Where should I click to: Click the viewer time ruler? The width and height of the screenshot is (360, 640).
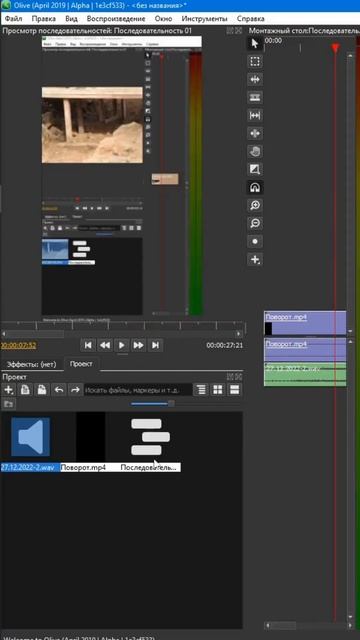pyautogui.click(x=123, y=325)
